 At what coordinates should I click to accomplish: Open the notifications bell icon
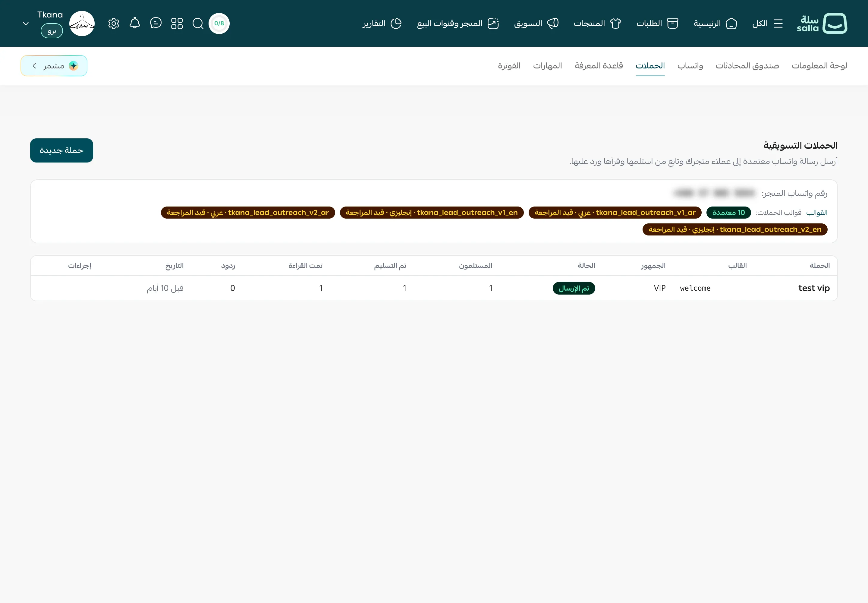click(x=135, y=23)
